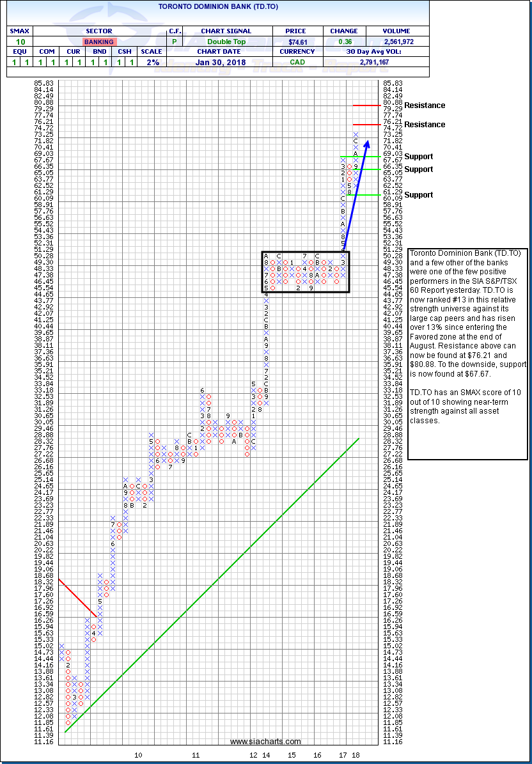Image resolution: width=532 pixels, height=764 pixels.
Task: Click the 2,561,972 volume value
Action: point(394,42)
